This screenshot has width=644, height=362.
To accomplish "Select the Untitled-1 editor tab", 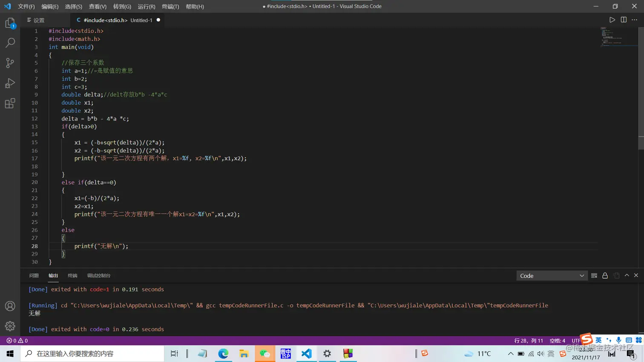I will 117,20.
